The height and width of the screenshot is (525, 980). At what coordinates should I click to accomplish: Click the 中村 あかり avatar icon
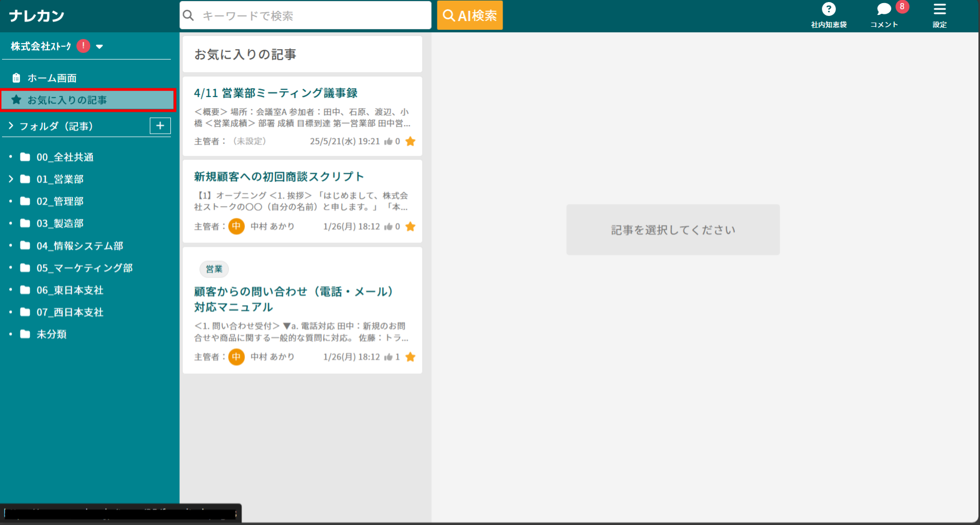click(236, 226)
